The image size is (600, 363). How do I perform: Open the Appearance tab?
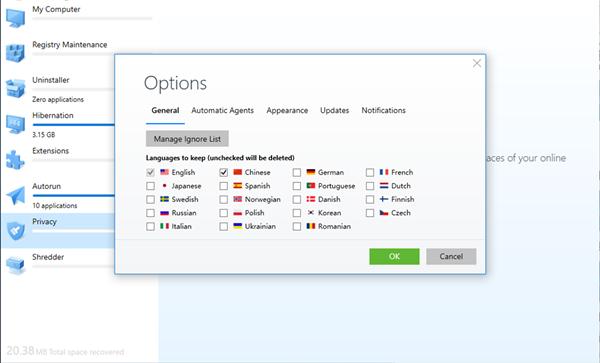(x=287, y=110)
